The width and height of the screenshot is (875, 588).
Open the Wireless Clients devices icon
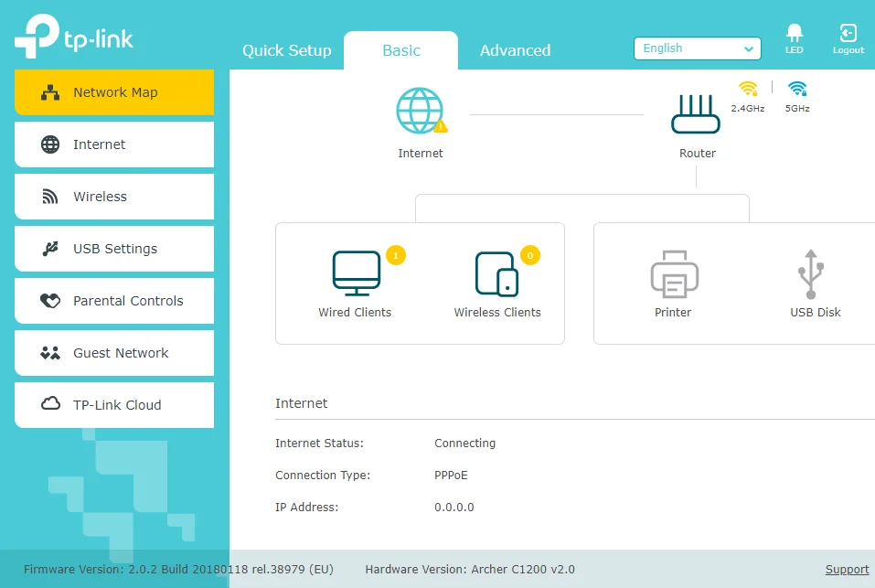496,273
